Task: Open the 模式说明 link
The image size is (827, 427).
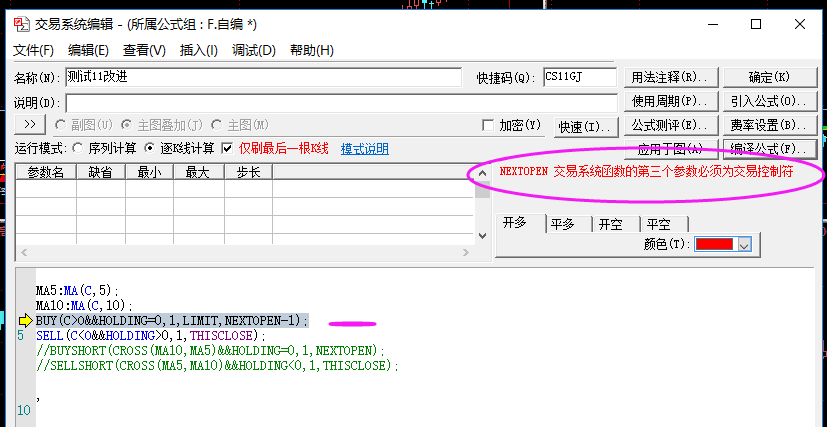Action: pos(365,149)
